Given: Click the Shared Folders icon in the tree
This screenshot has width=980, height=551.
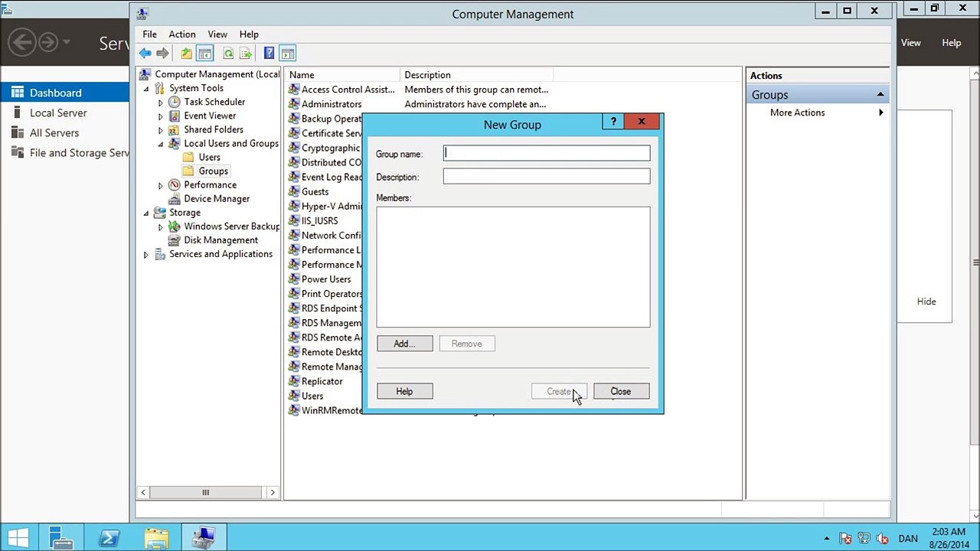Looking at the screenshot, I should (x=175, y=129).
